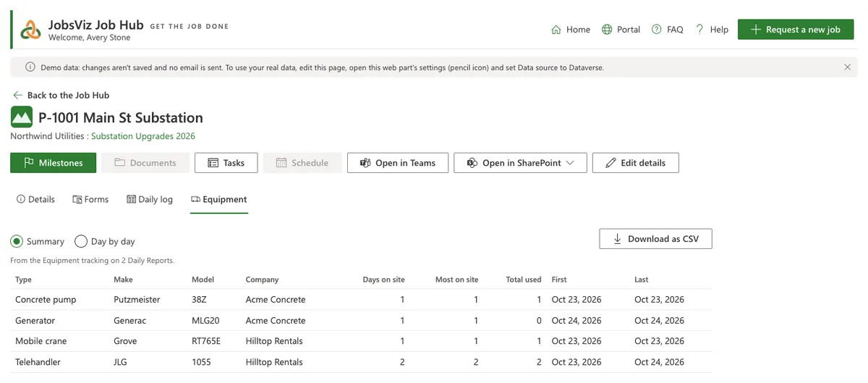Click the info icon in the demo data banner
Image resolution: width=868 pixels, height=383 pixels.
click(x=30, y=67)
